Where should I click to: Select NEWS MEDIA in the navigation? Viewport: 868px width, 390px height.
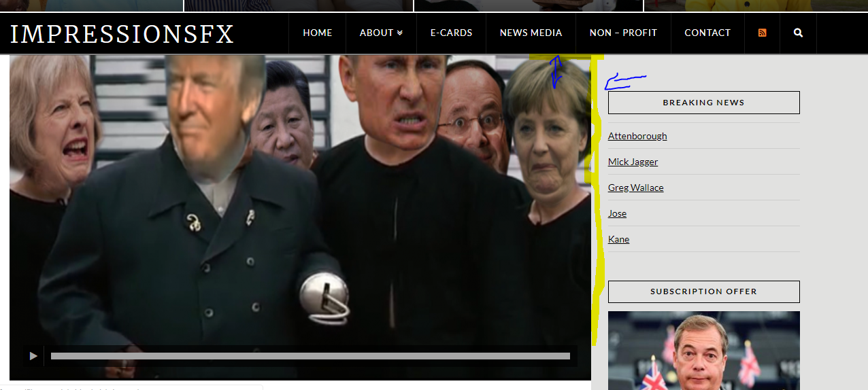[x=531, y=33]
